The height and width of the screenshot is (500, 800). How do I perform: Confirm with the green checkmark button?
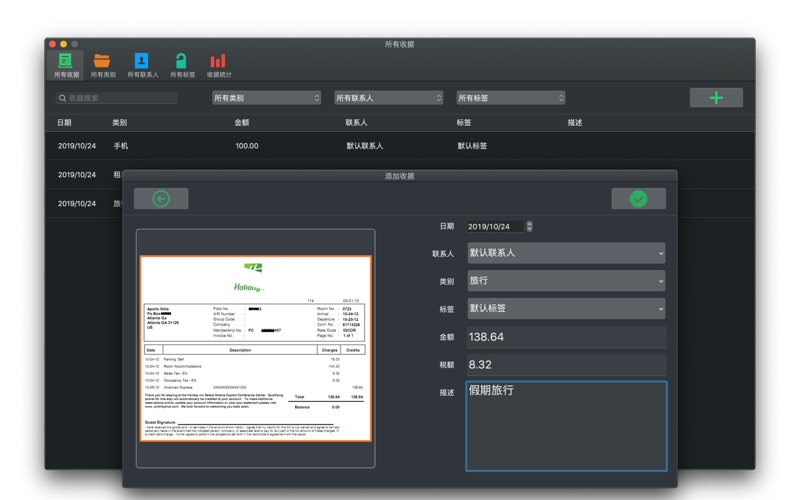click(x=638, y=199)
